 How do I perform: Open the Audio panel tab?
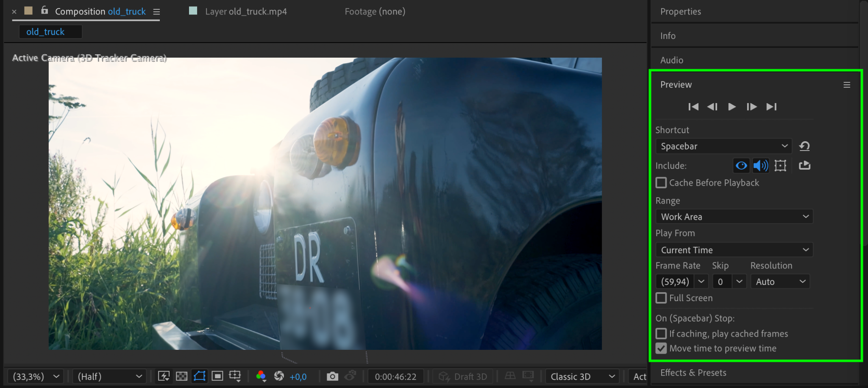pos(672,60)
